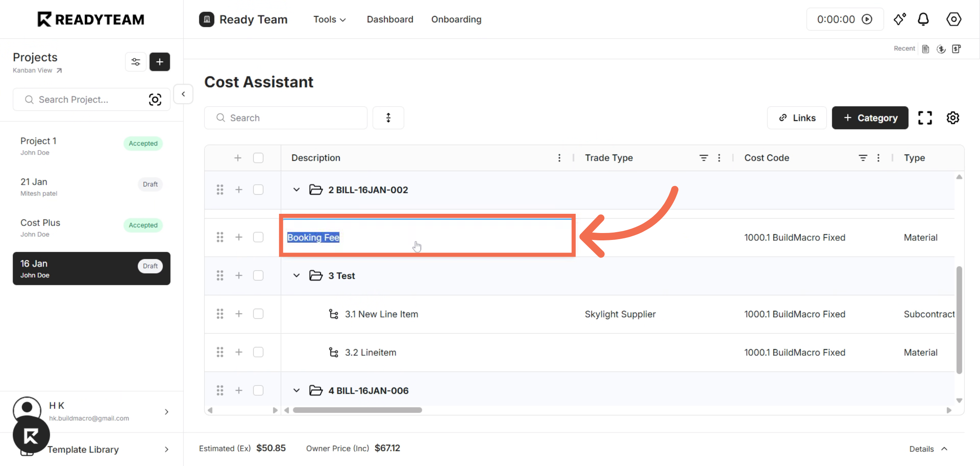Open the Tools dropdown menu
980x466 pixels.
tap(329, 19)
